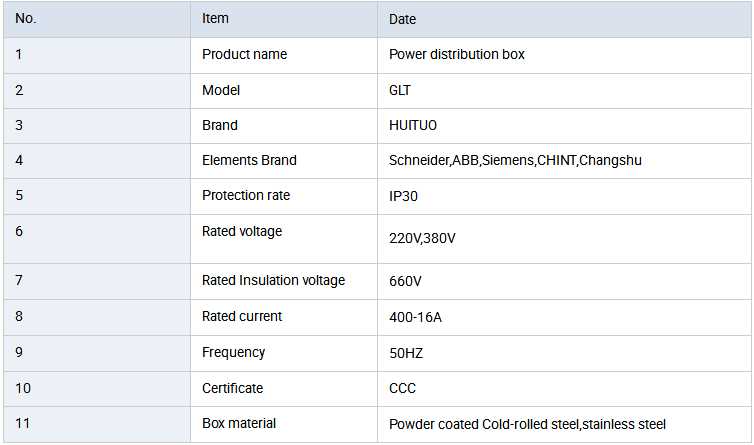This screenshot has width=754, height=445.
Task: Click the 'IP30' value
Action: 404,196
